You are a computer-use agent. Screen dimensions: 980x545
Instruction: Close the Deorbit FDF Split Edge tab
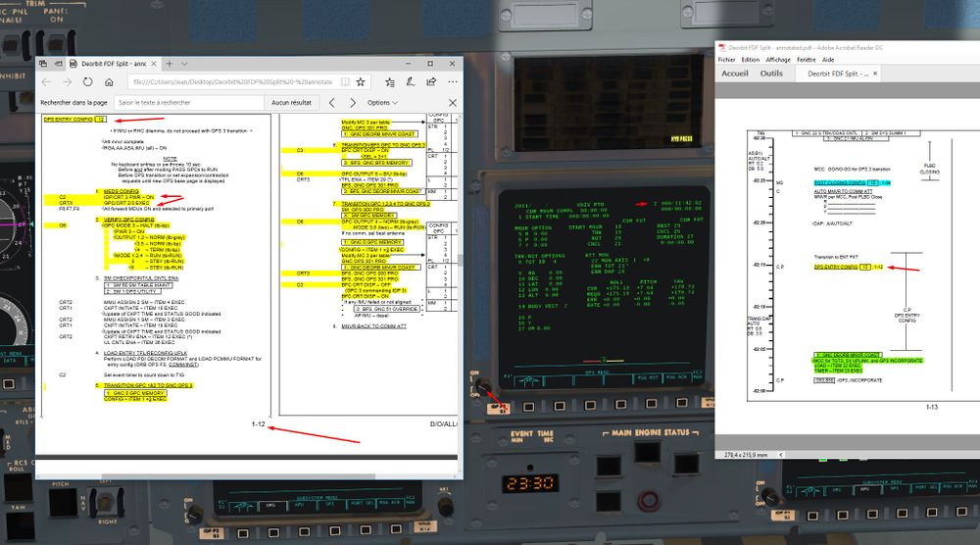click(x=154, y=64)
